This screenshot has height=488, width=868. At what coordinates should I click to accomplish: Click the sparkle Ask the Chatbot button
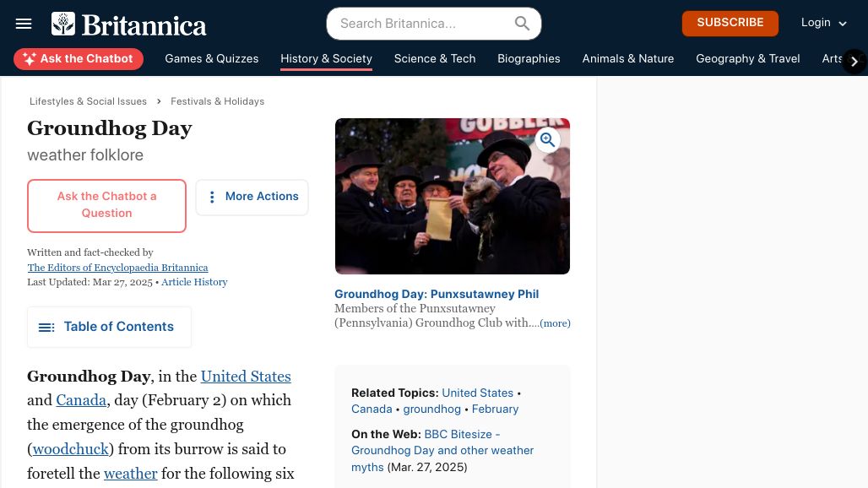click(x=79, y=58)
